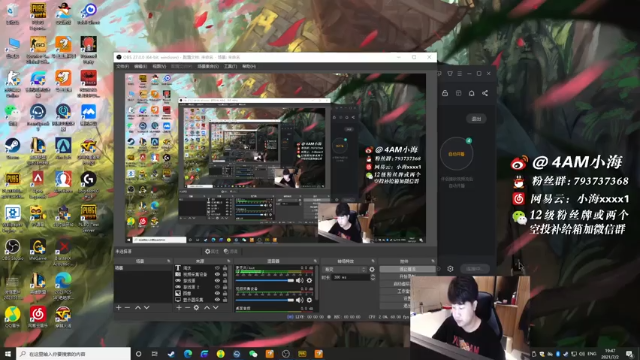Image resolution: width=640 pixels, height=360 pixels.
Task: Hide the display capture source
Action: point(218,299)
